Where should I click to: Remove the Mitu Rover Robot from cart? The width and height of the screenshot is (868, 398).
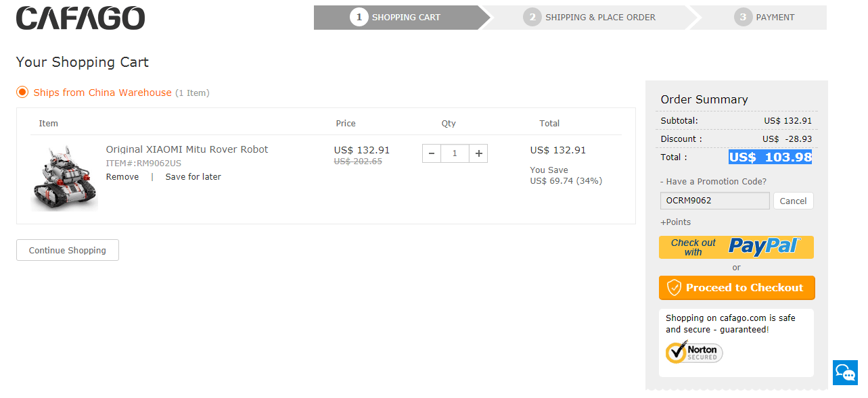click(x=122, y=177)
